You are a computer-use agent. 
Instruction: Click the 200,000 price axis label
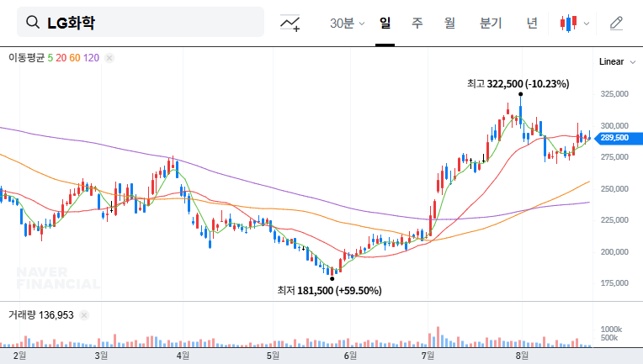[x=614, y=252]
